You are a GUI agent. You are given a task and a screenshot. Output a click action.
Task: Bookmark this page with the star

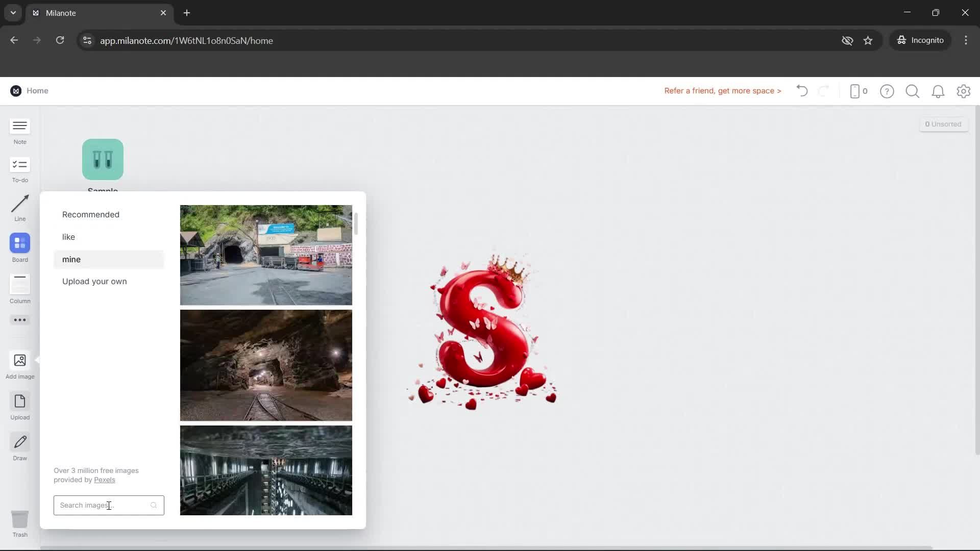[868, 40]
